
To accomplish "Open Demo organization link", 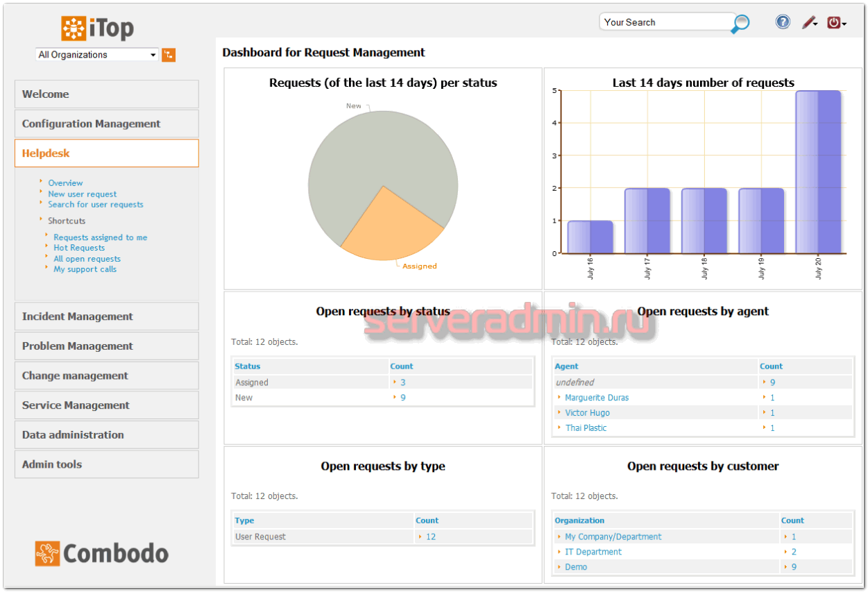I will tap(576, 567).
